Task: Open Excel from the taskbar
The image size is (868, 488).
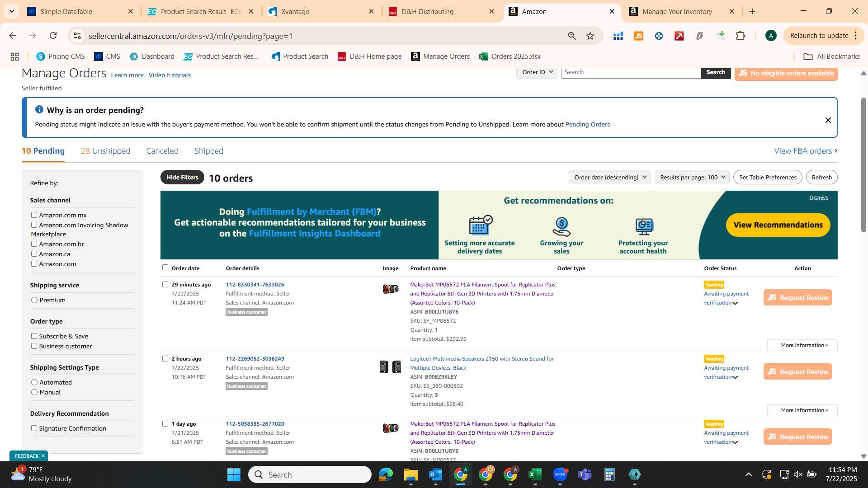Action: point(535,474)
